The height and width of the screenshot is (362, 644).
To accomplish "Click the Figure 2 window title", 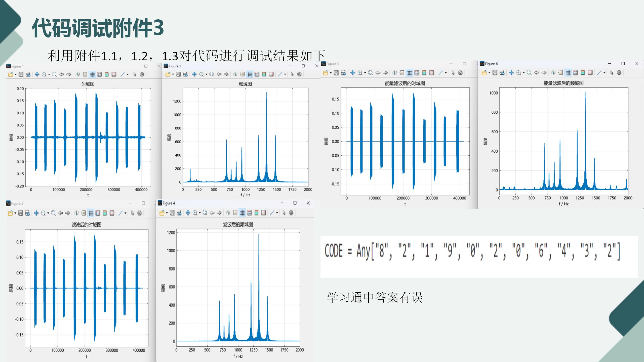I will (175, 66).
